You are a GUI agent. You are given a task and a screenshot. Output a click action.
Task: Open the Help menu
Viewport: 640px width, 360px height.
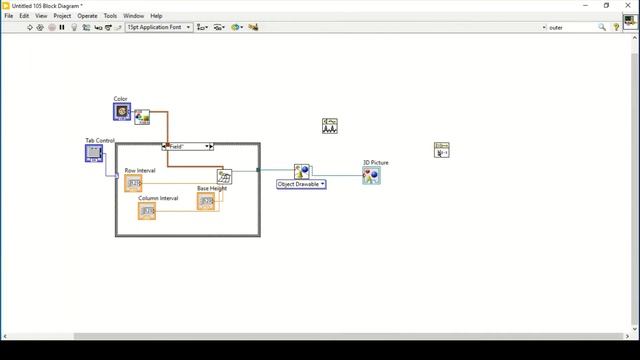tap(156, 16)
